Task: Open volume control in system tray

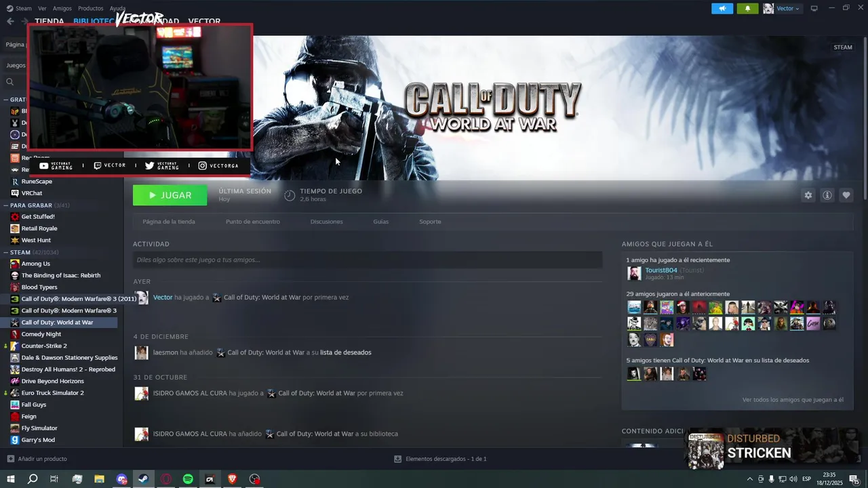Action: (x=793, y=479)
